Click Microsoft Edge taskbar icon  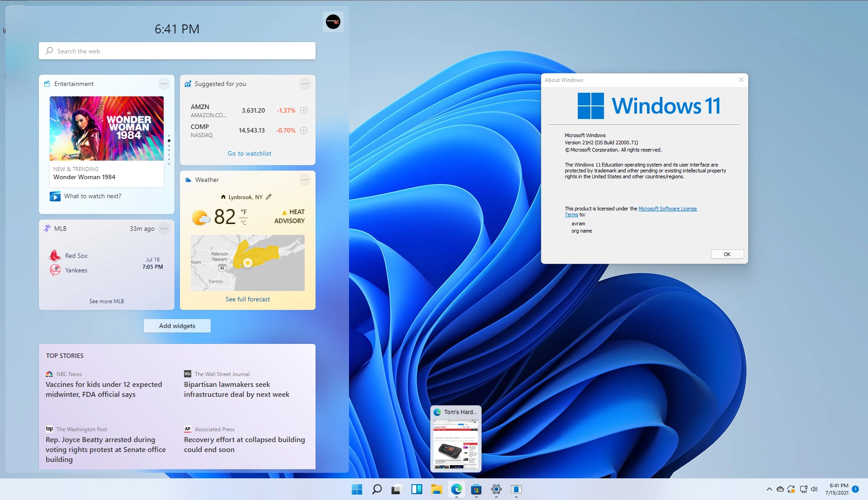coord(456,489)
